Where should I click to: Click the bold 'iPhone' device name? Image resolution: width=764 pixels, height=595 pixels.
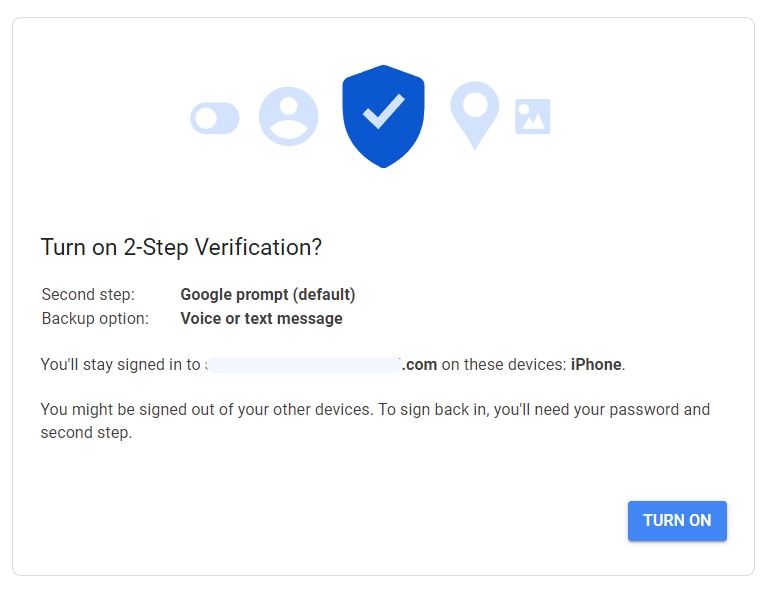pos(596,365)
